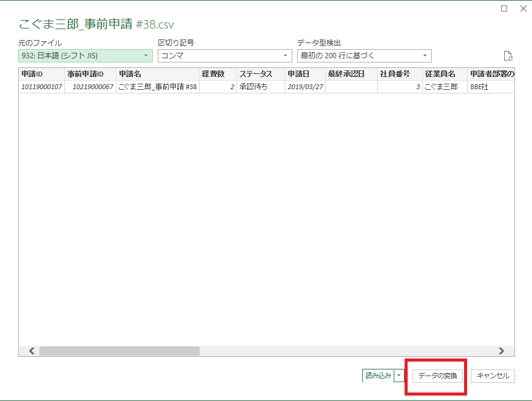Click the horizontal scrollbar right arrow
The width and height of the screenshot is (532, 401).
coord(501,351)
